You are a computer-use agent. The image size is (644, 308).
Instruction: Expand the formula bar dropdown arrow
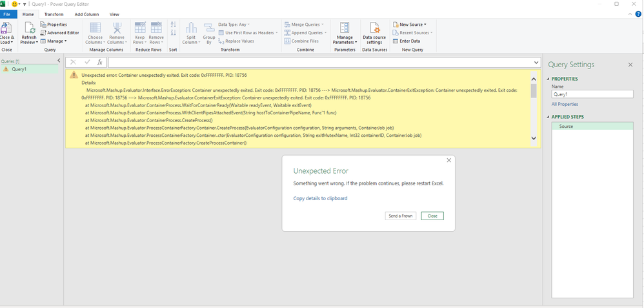(536, 62)
